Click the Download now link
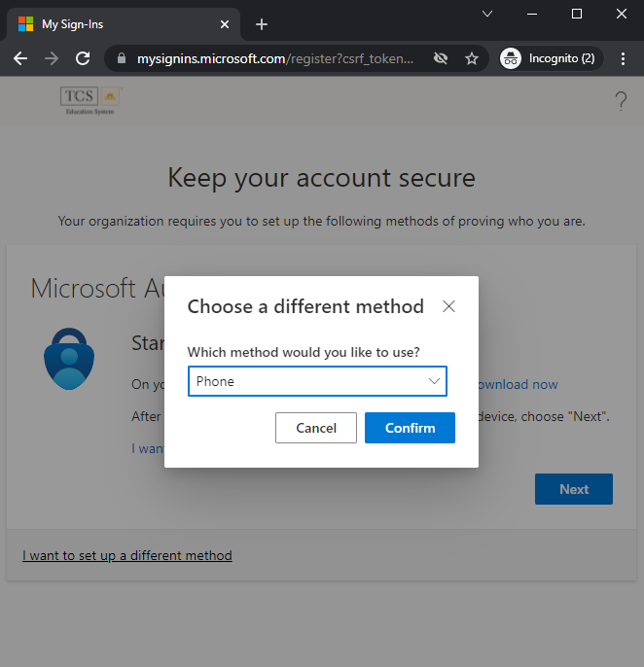This screenshot has height=667, width=644. pyautogui.click(x=518, y=384)
